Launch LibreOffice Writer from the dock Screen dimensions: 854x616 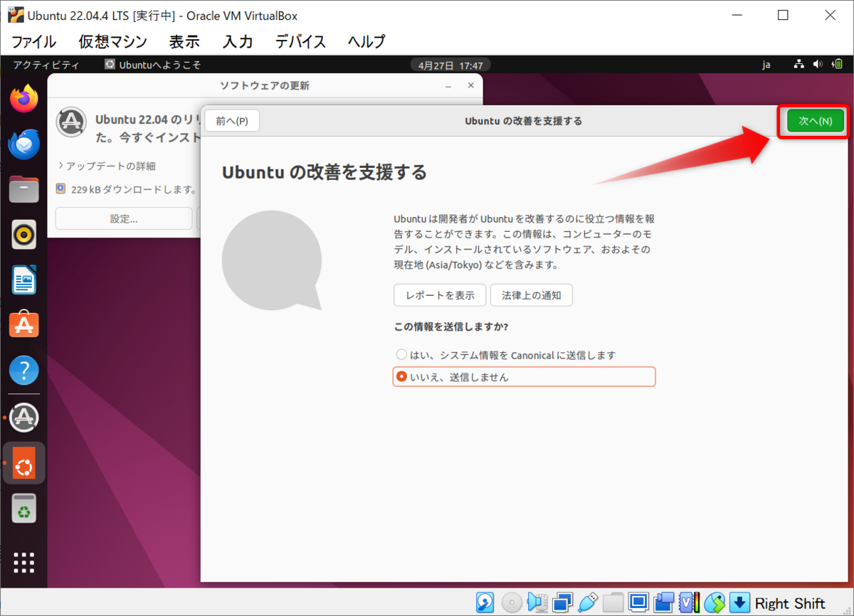(x=24, y=280)
